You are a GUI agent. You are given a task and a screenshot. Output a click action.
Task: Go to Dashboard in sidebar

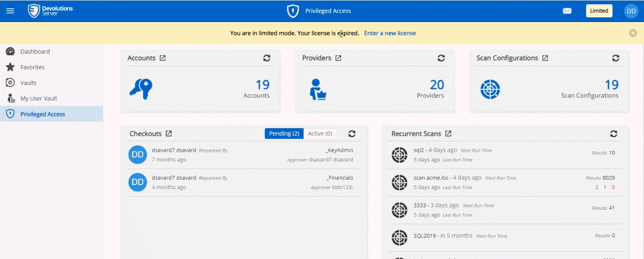(x=35, y=52)
